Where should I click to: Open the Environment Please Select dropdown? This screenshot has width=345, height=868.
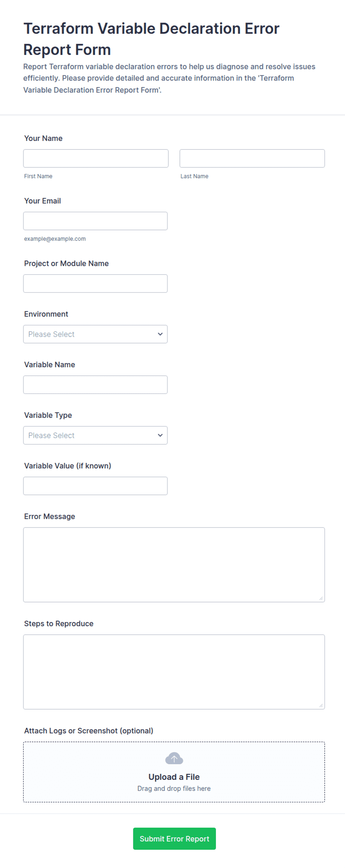click(x=95, y=334)
